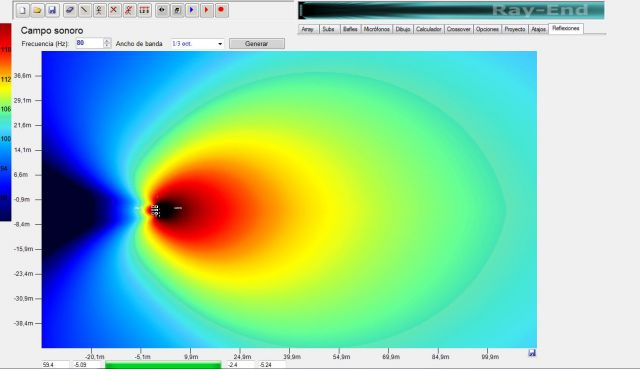Select the eraser tool
The image size is (640, 369).
tap(70, 10)
